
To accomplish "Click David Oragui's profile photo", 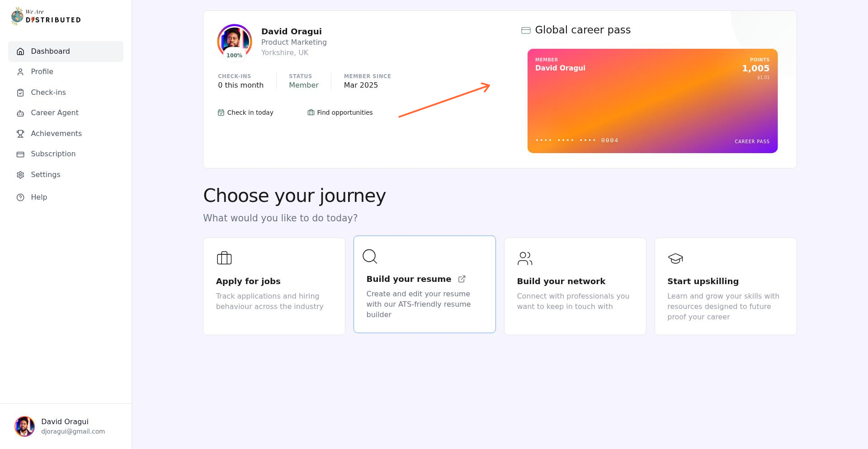I will pyautogui.click(x=234, y=40).
